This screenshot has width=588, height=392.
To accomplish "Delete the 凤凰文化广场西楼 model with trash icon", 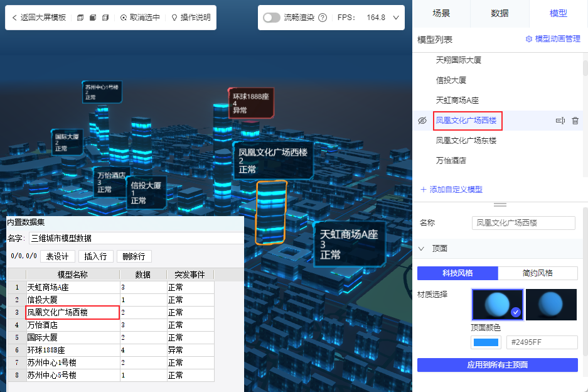I will click(x=575, y=121).
